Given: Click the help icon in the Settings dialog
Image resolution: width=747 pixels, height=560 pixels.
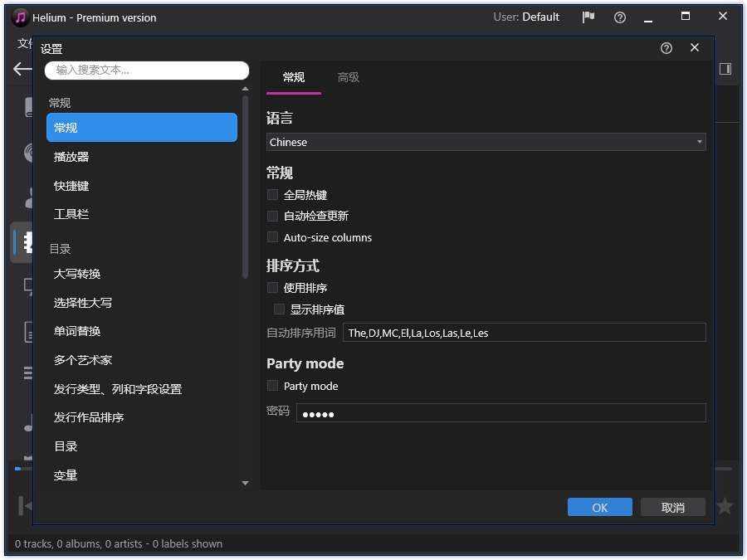Looking at the screenshot, I should 666,48.
